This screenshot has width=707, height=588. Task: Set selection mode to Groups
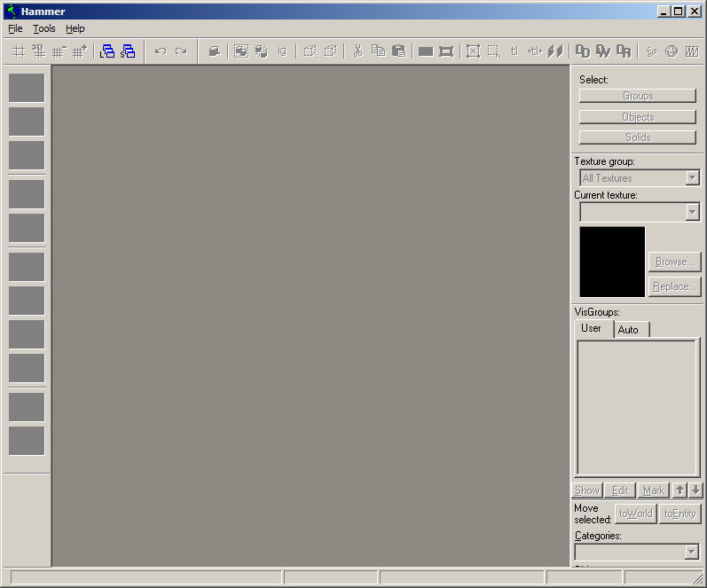638,96
